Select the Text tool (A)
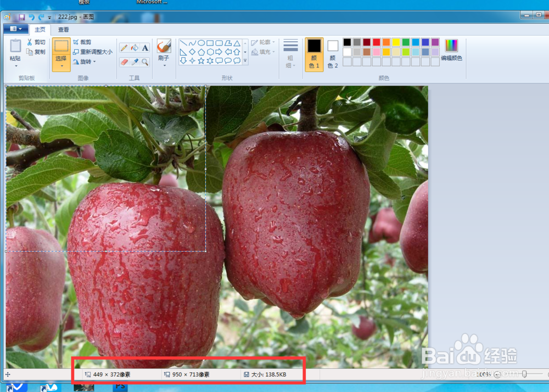 click(145, 48)
